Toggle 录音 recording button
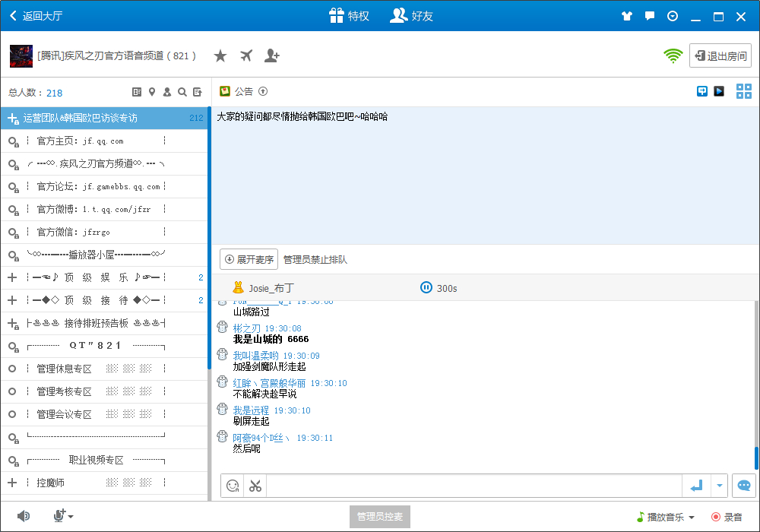Screen dimensions: 760x532 (727, 517)
